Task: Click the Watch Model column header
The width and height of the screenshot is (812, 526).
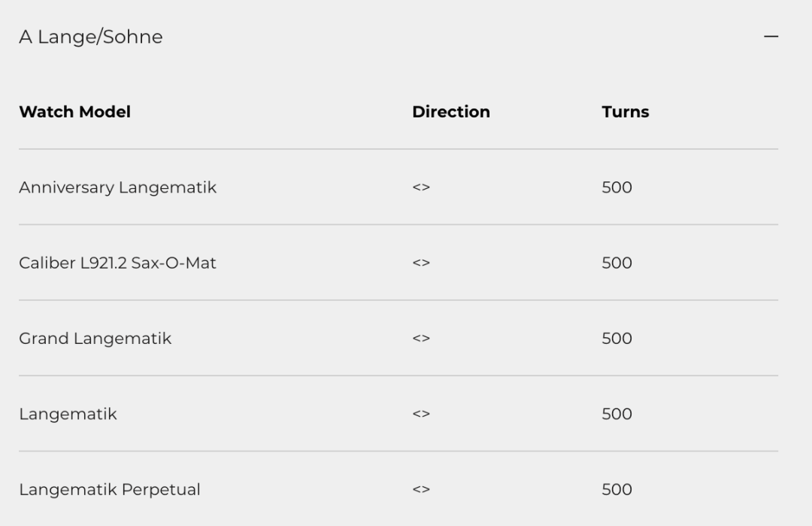Action: 74,112
